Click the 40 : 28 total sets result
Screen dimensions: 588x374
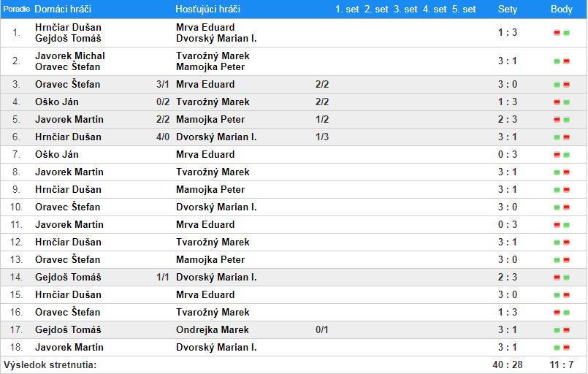(x=507, y=365)
